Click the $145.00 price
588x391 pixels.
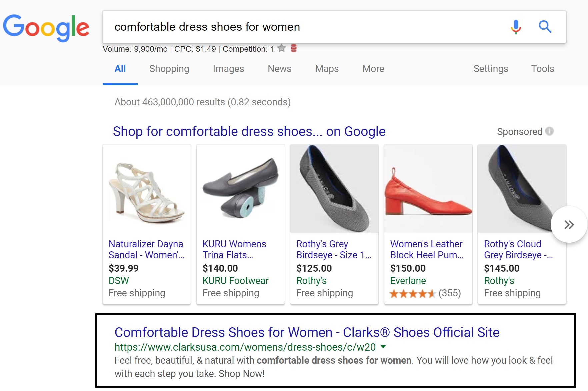(x=502, y=268)
